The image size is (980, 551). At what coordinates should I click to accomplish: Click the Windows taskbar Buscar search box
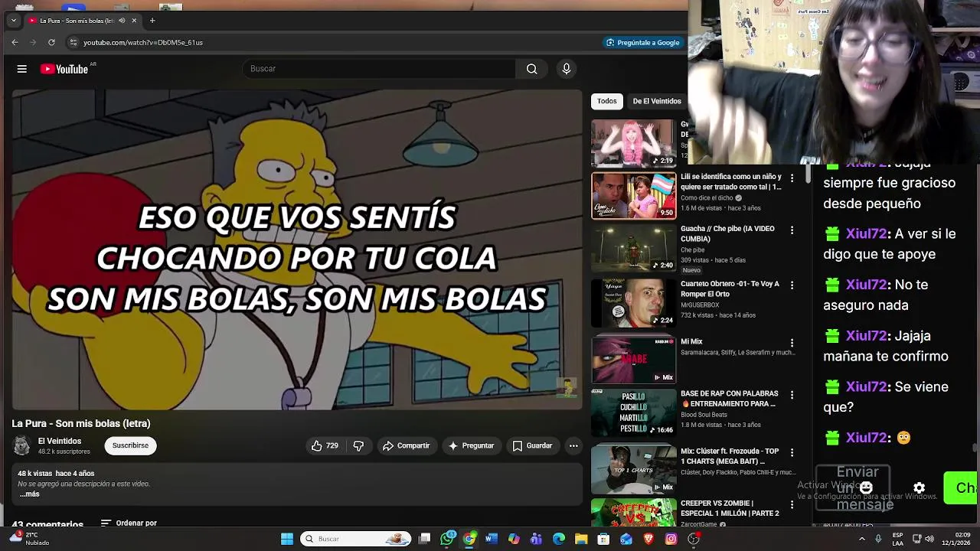point(355,539)
